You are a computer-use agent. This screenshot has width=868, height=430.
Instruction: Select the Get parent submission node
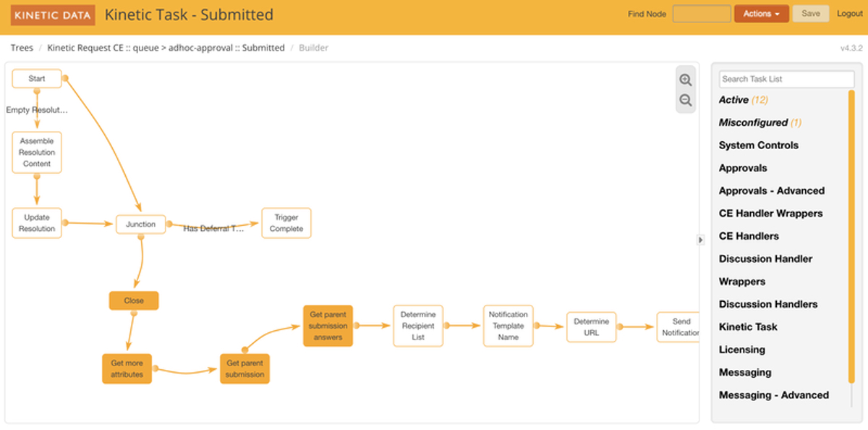(244, 368)
